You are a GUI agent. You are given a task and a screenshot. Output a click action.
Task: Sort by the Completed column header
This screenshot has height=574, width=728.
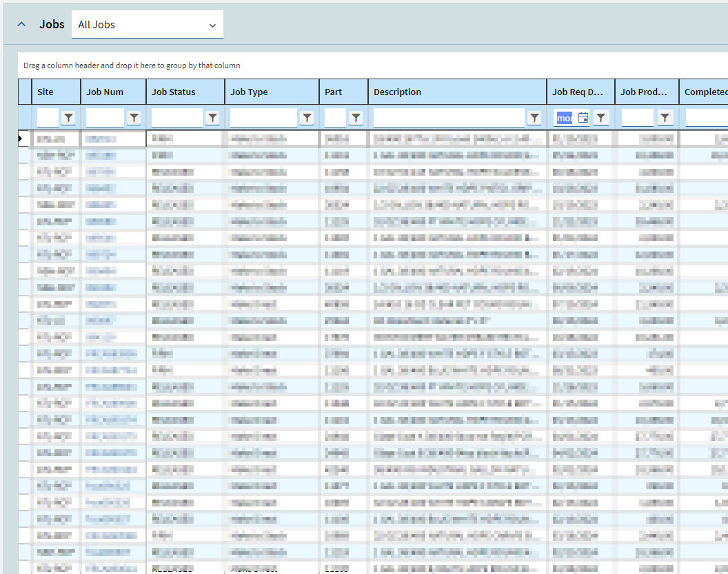(x=704, y=92)
